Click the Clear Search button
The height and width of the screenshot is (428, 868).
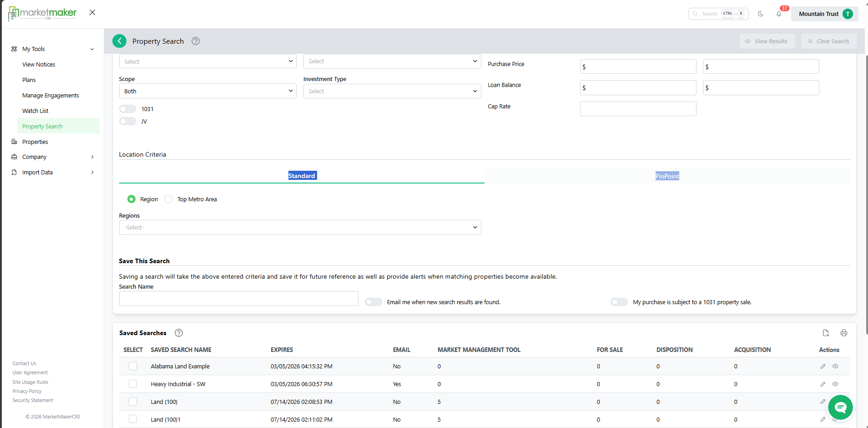[828, 41]
